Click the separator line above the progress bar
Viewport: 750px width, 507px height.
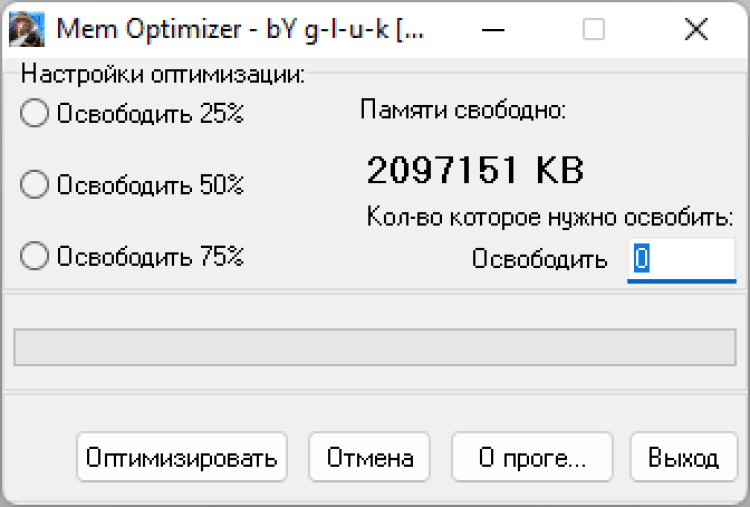click(374, 292)
